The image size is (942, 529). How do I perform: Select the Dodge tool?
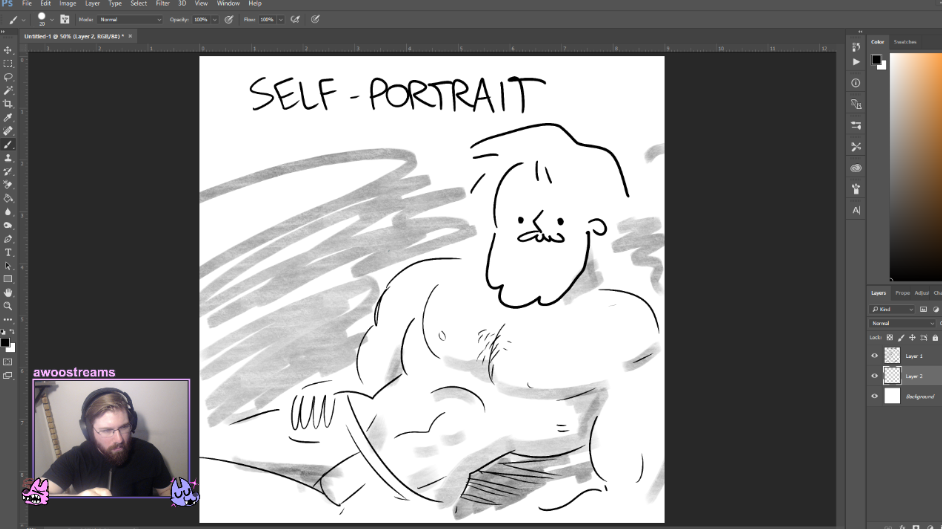point(8,226)
